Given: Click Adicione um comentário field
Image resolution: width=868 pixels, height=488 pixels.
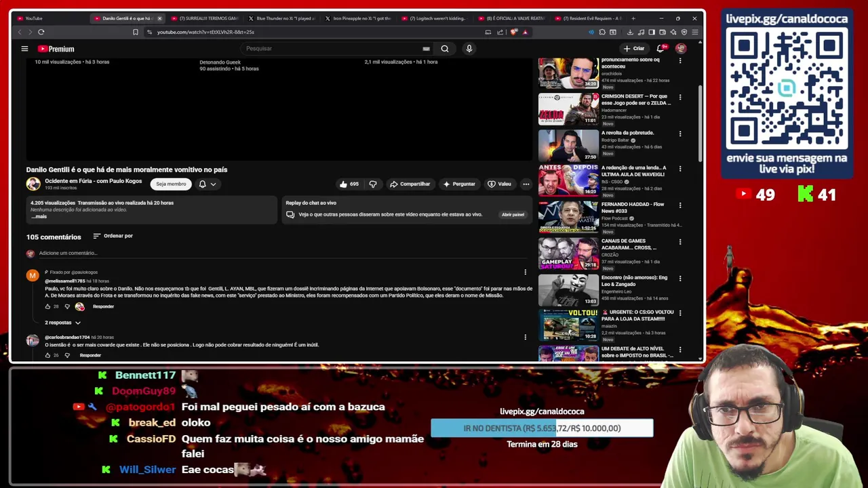Looking at the screenshot, I should [x=281, y=253].
